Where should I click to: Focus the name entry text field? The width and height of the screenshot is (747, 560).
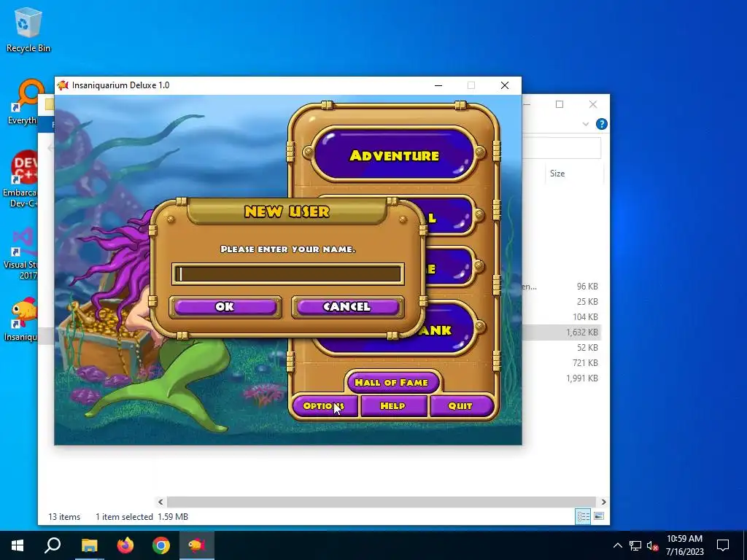point(287,274)
